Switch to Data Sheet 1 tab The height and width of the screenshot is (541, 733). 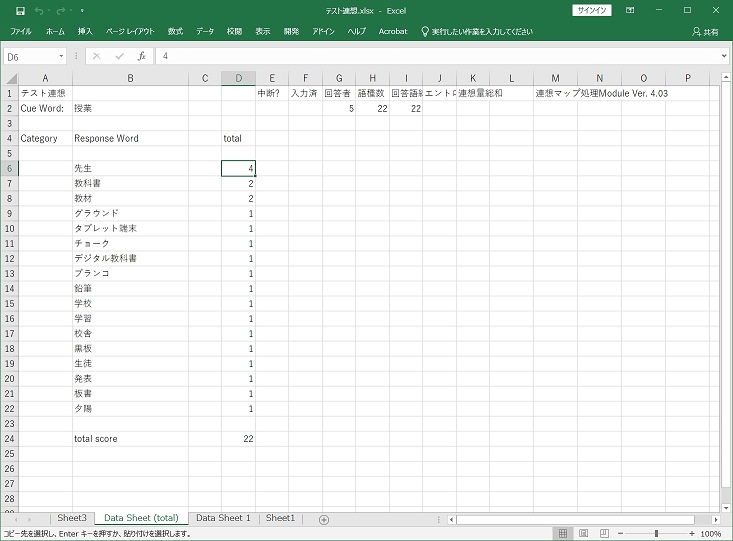[223, 518]
